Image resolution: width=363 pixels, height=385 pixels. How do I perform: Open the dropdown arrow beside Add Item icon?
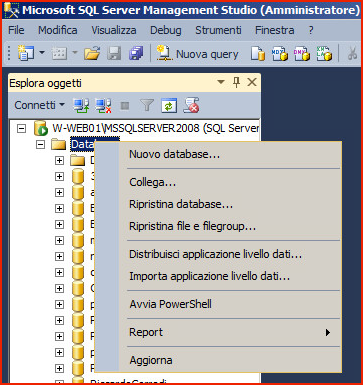coord(75,53)
